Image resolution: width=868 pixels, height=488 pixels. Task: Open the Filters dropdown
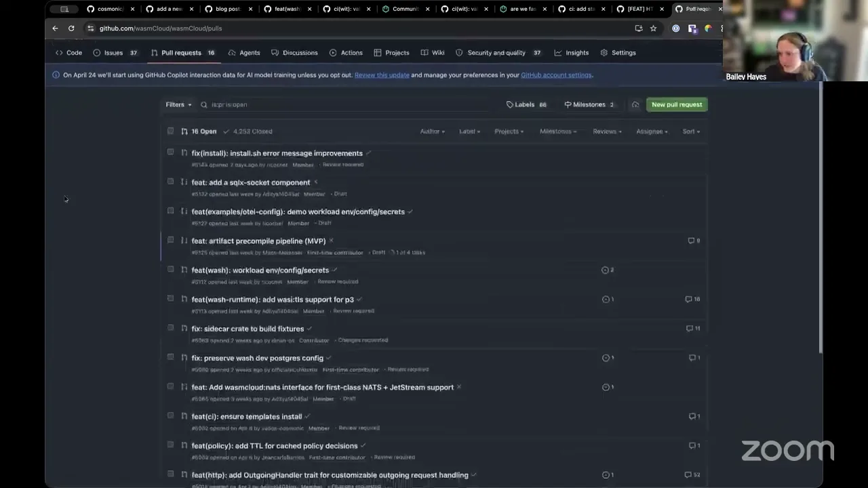(178, 105)
